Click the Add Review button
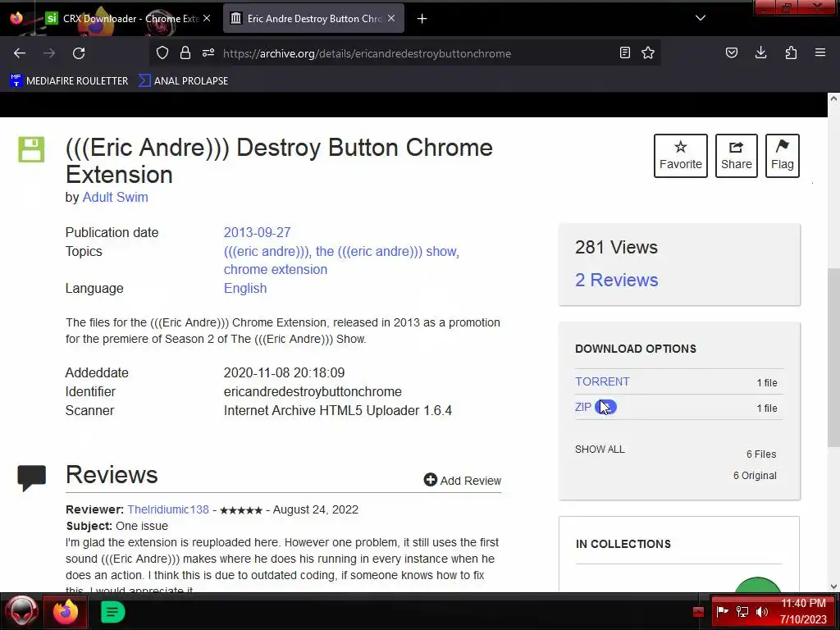This screenshot has width=840, height=630. [463, 481]
